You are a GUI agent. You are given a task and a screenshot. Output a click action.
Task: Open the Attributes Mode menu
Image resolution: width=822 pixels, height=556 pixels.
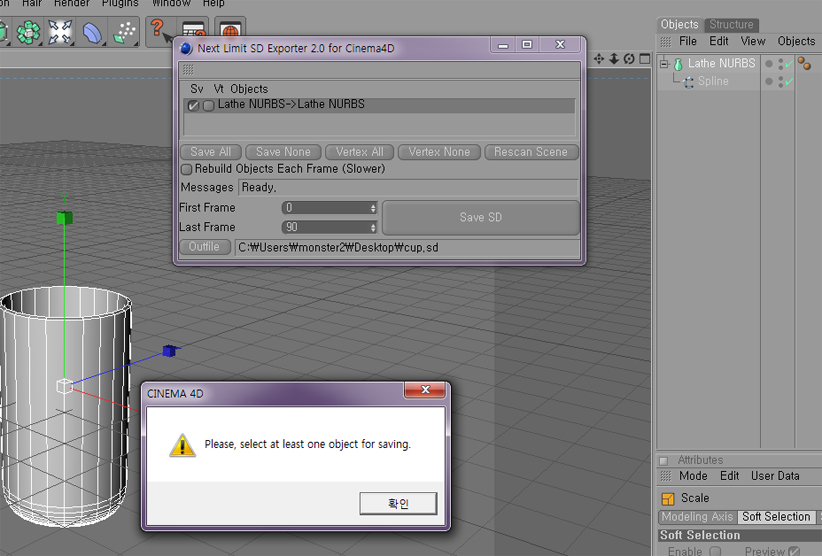693,476
